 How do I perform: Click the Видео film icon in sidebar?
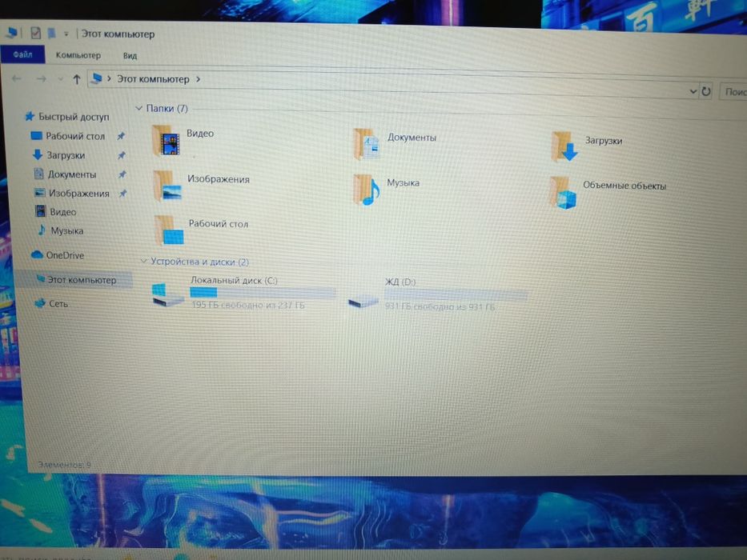coord(41,211)
